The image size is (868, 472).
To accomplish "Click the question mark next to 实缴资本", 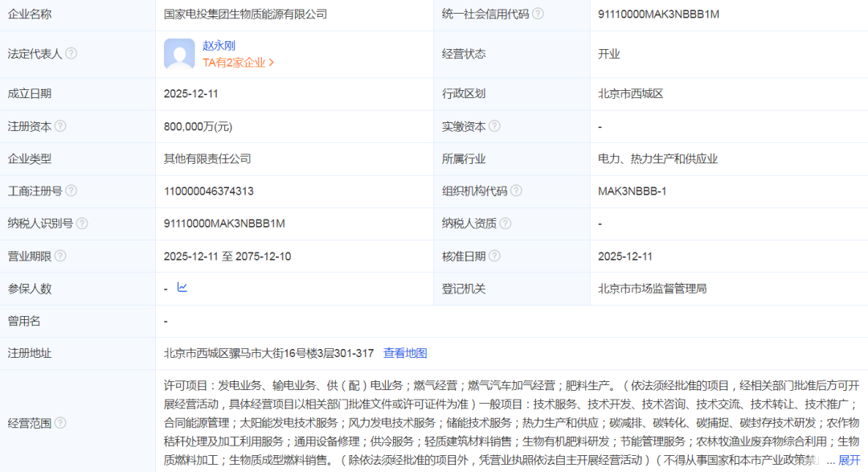I will [494, 126].
